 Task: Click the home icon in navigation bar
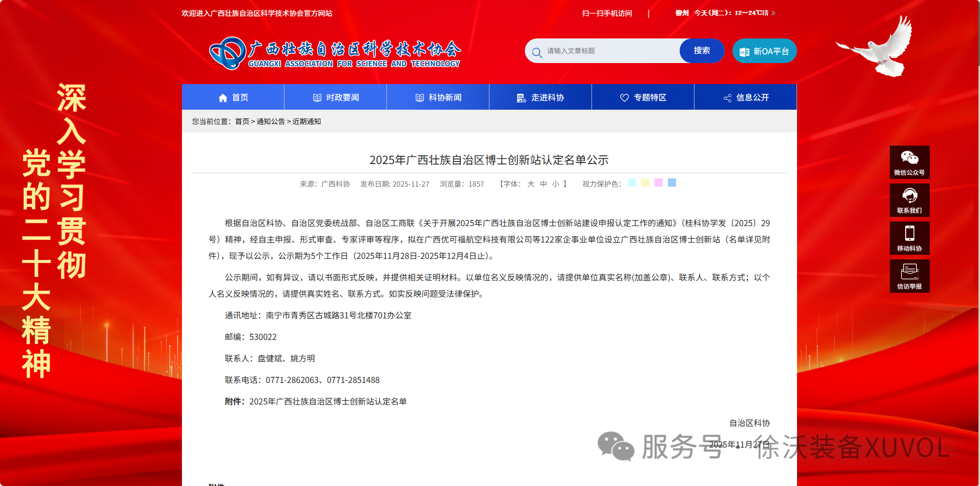[222, 98]
